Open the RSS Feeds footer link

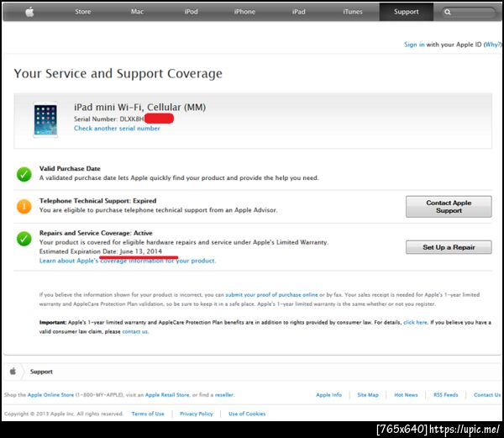click(x=445, y=395)
